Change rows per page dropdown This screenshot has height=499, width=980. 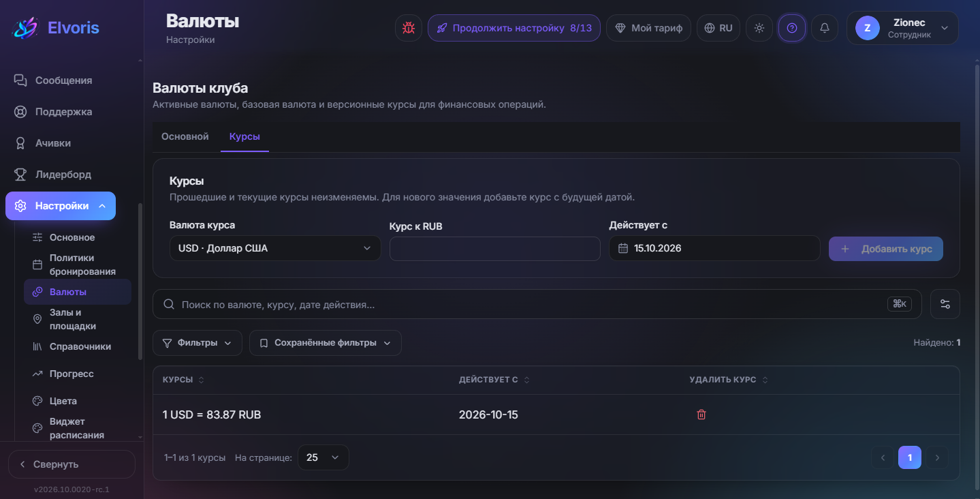coord(323,457)
